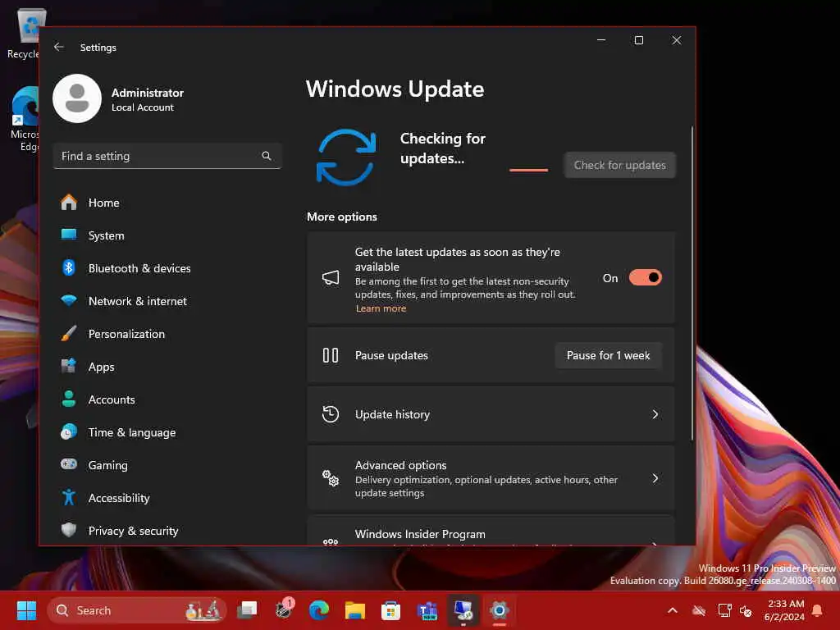
Task: Click the Find a setting search box
Action: click(x=167, y=156)
